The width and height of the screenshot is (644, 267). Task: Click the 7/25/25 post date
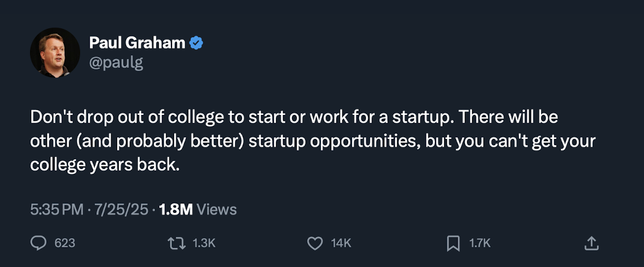click(122, 210)
